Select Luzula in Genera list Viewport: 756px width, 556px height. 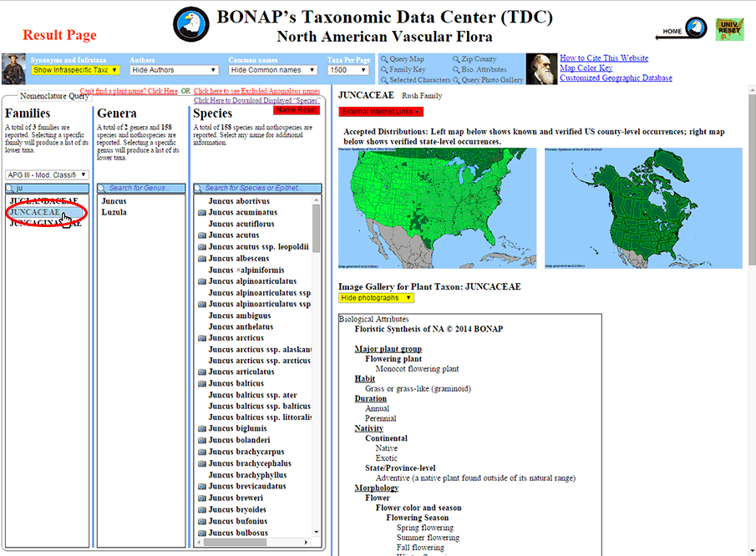(114, 212)
